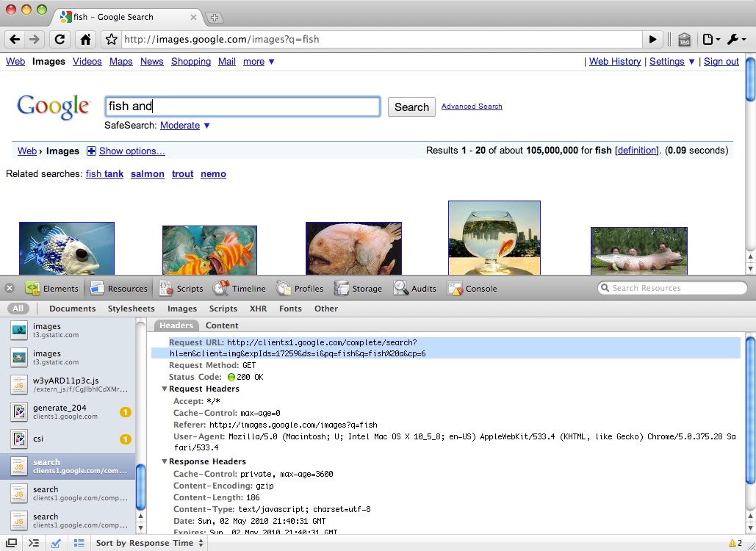Click in the fish and search box
Image resolution: width=756 pixels, height=551 pixels.
click(242, 106)
